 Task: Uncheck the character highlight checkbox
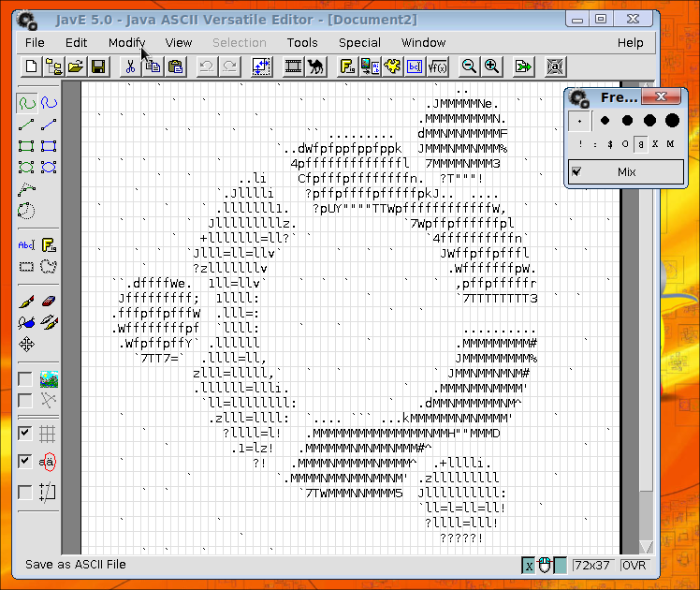[24, 462]
